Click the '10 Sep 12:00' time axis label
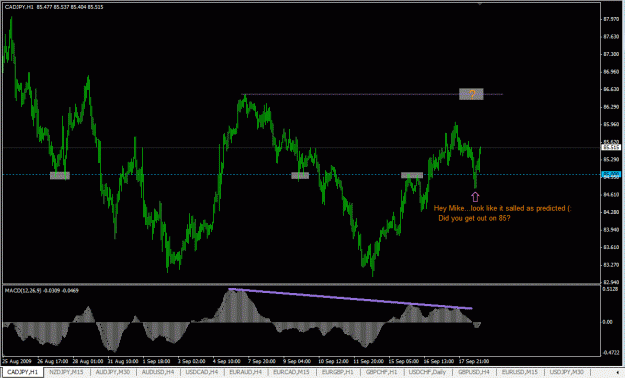Image resolution: width=625 pixels, height=378 pixels. click(x=333, y=361)
